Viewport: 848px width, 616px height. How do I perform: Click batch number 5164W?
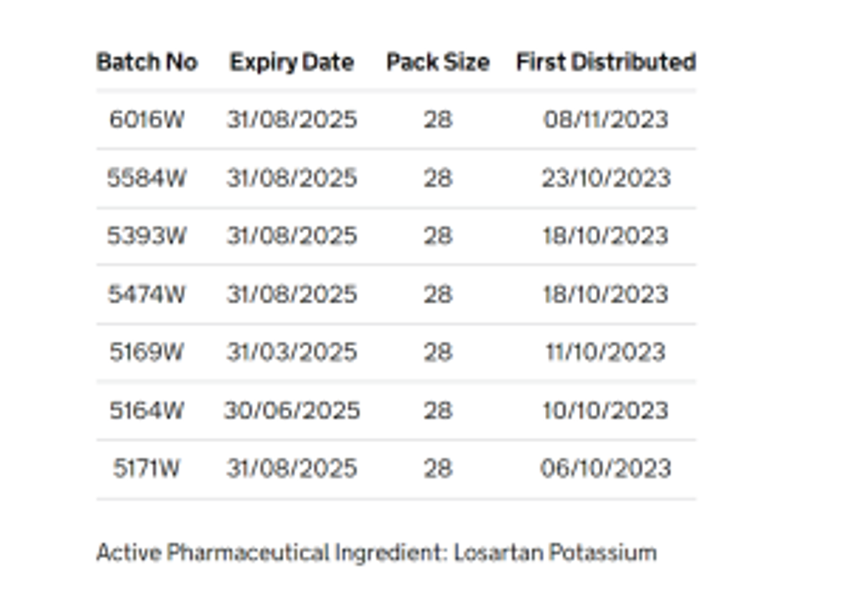(x=146, y=410)
